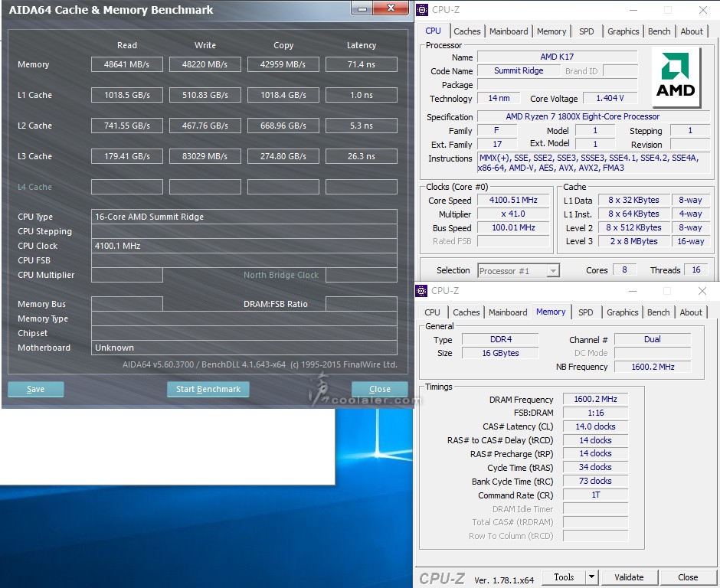Open the Bench tab in the top CPU-Z window
Screen dimensions: 720x588
tap(659, 31)
